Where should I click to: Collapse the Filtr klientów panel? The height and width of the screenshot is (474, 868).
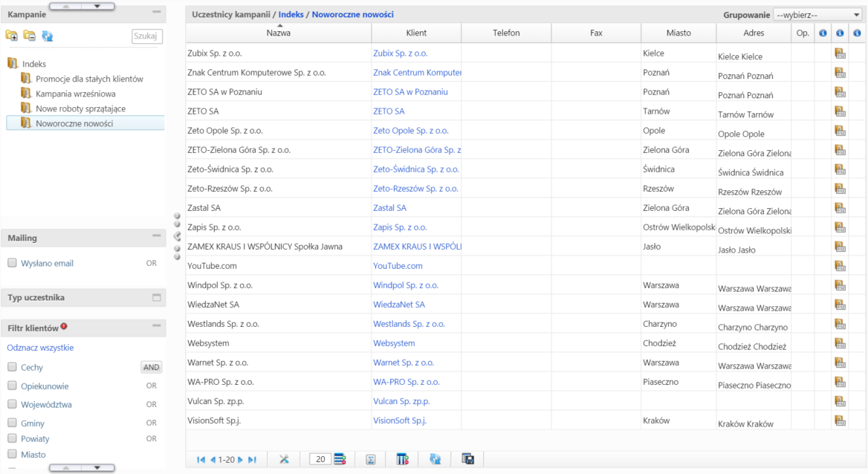(x=157, y=325)
